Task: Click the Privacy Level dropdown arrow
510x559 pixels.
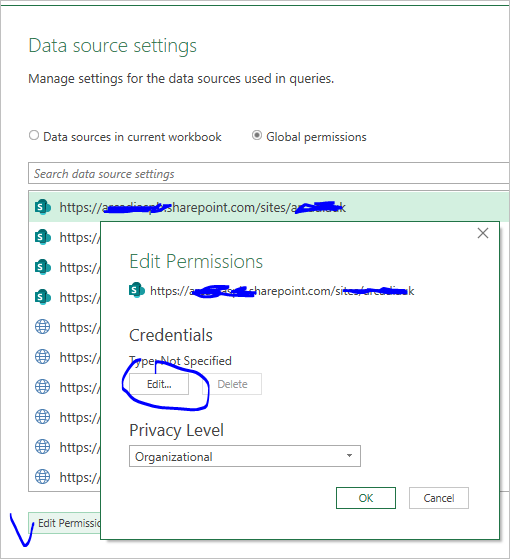Action: [x=350, y=456]
